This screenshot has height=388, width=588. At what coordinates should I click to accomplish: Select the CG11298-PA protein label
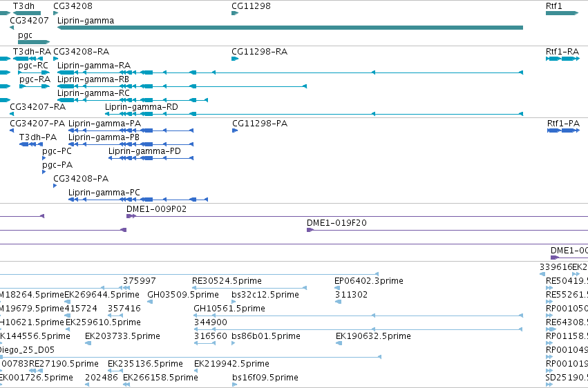click(260, 124)
